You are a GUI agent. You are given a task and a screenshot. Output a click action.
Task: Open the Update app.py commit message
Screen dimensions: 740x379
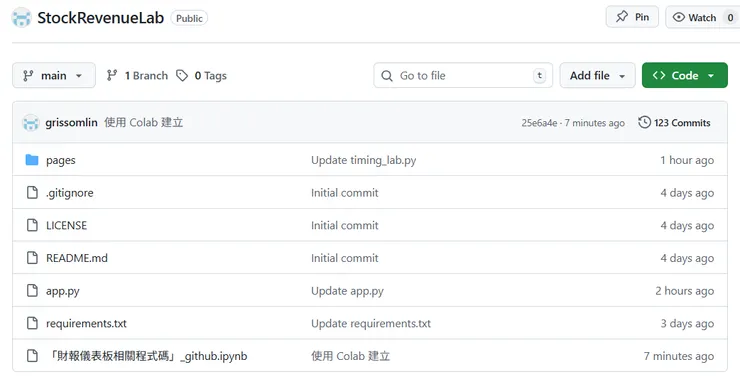pyautogui.click(x=347, y=291)
